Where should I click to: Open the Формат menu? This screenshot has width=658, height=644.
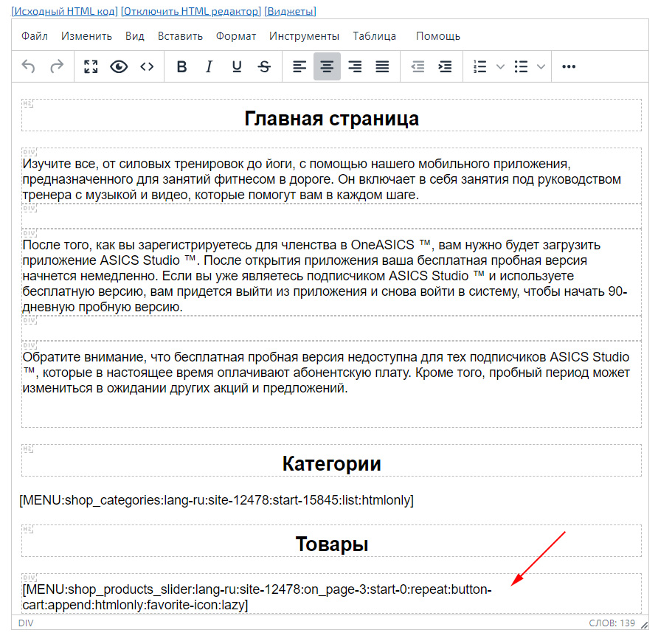236,36
